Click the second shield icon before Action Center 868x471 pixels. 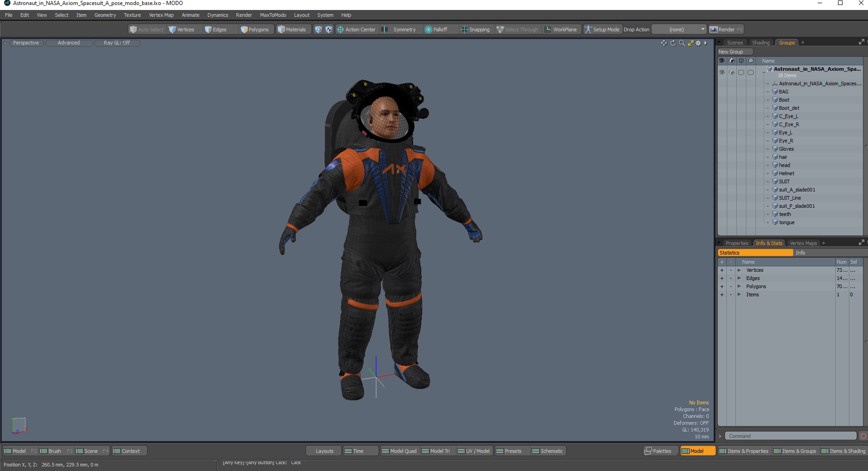[329, 29]
